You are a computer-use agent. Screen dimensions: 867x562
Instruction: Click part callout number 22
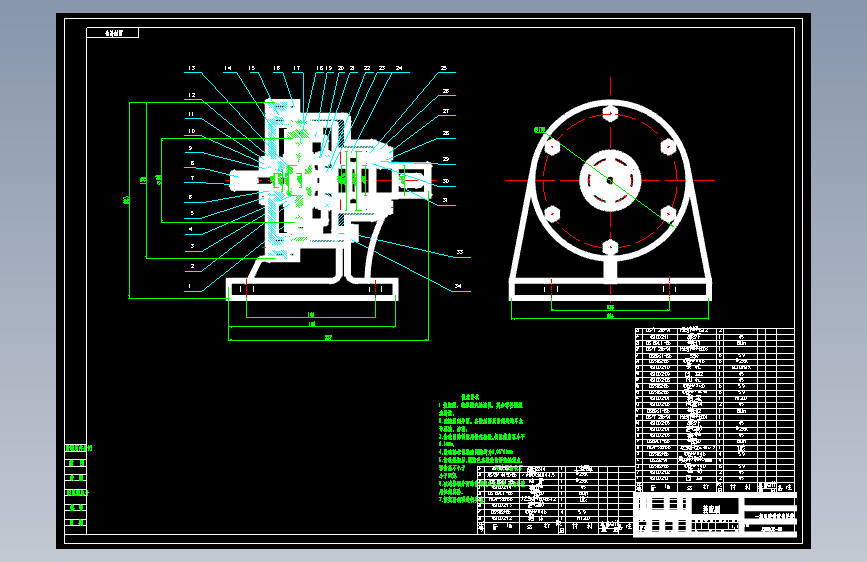tap(367, 68)
